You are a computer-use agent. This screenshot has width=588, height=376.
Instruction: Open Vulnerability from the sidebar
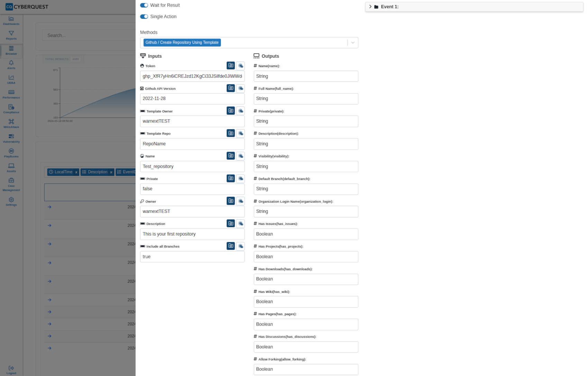[11, 138]
